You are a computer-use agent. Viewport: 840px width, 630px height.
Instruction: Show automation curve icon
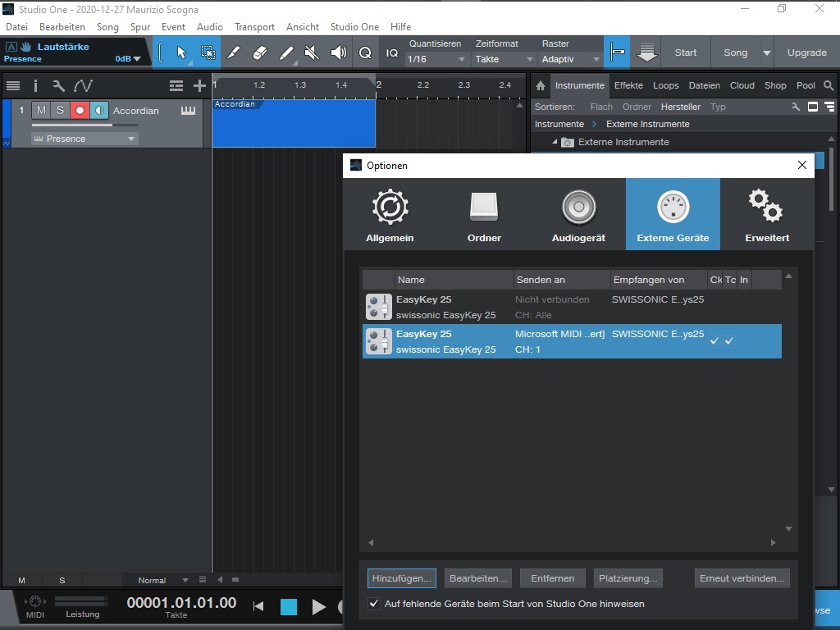coord(83,85)
